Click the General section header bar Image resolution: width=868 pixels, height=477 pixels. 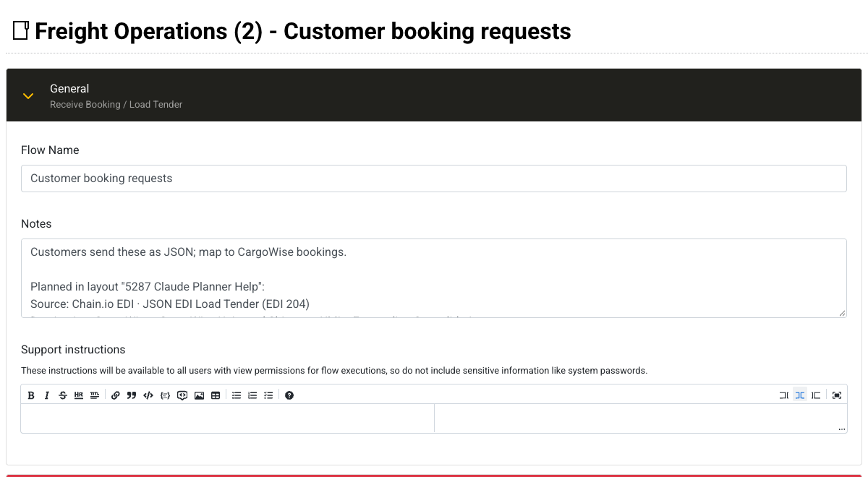[x=434, y=95]
